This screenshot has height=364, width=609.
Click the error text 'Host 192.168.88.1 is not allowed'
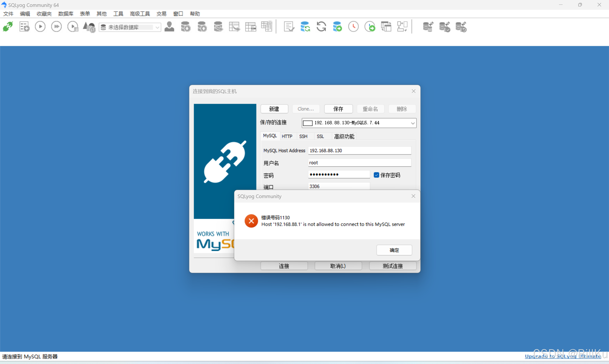pos(333,224)
